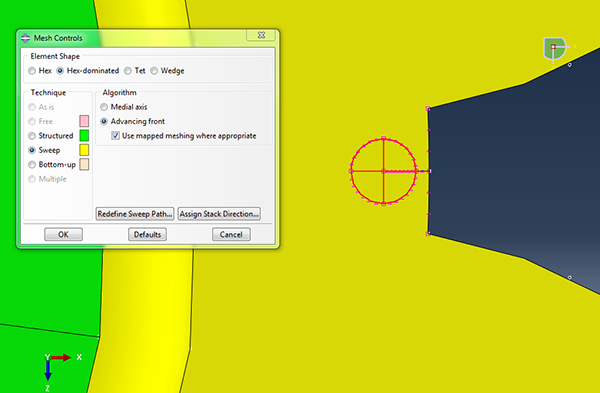Open Redefine Sweep Path dialog
This screenshot has width=600, height=393.
pos(135,214)
